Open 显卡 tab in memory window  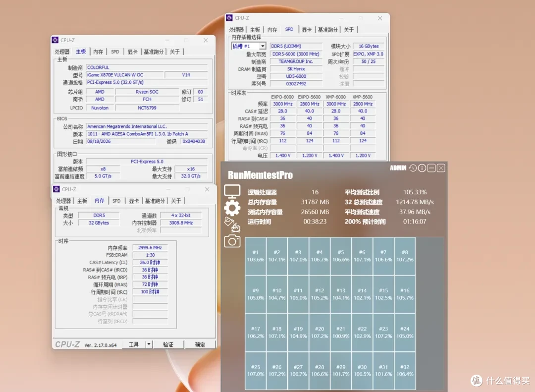[x=134, y=201]
